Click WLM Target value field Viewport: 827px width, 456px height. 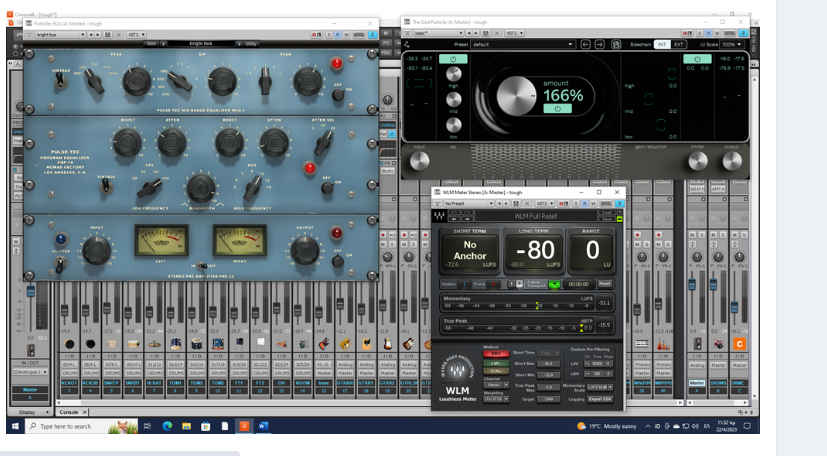click(549, 399)
